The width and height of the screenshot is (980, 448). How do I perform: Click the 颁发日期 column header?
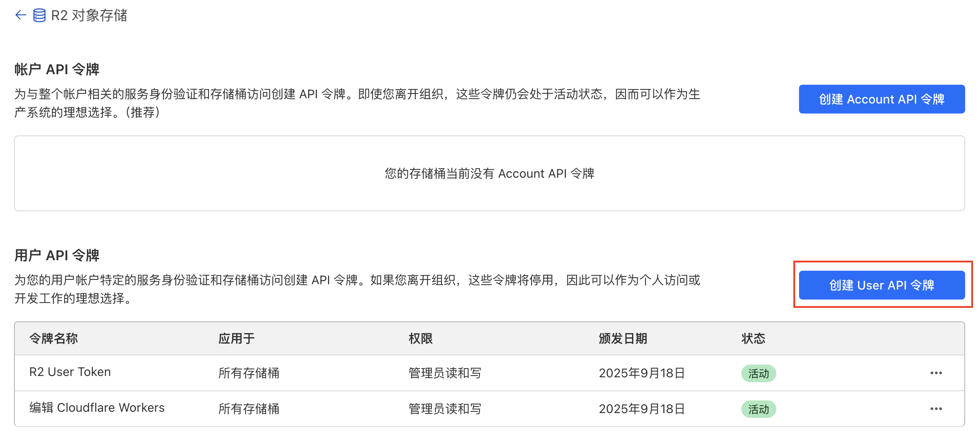(x=623, y=338)
